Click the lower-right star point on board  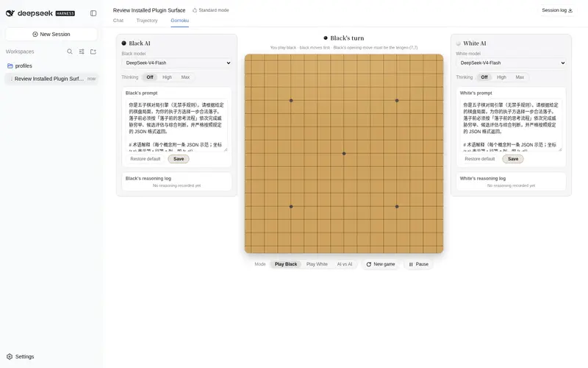coord(397,207)
